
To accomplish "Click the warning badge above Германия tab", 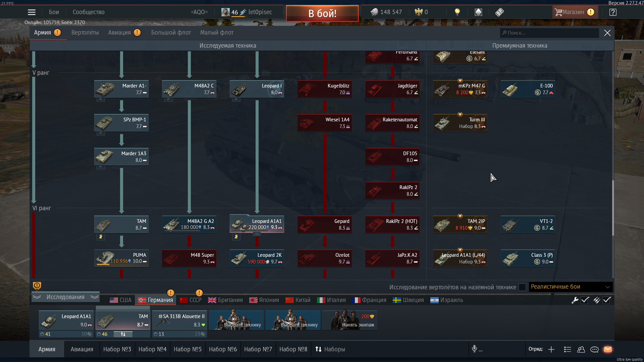I will 170,293.
